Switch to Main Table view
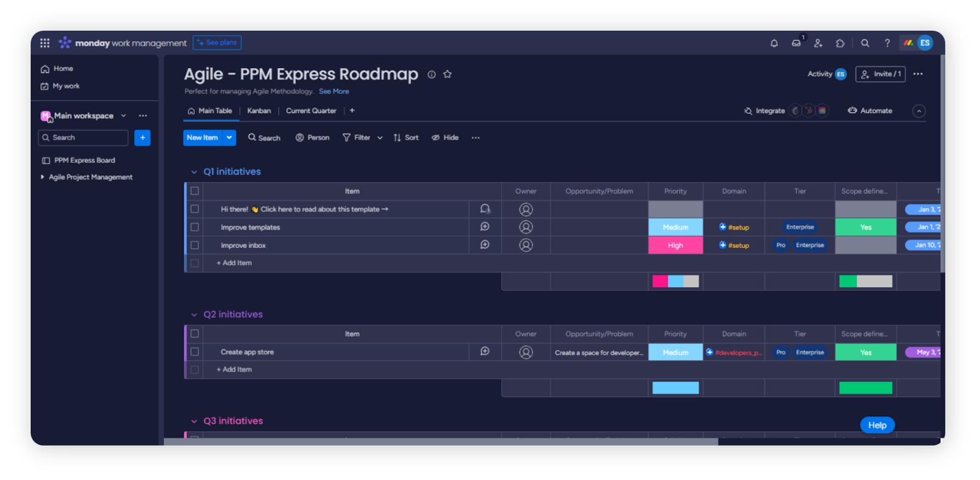This screenshot has width=980, height=480. tap(209, 111)
